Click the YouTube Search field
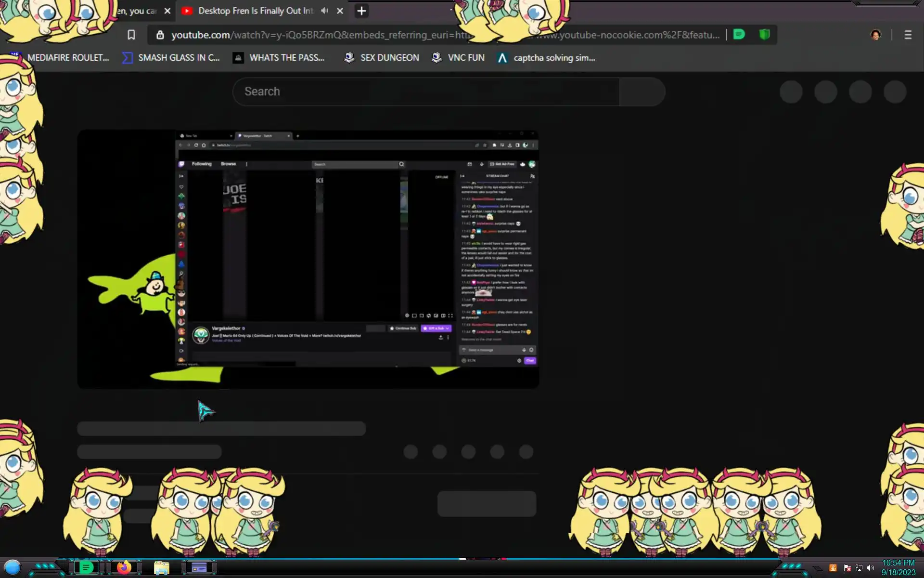924x578 pixels. pos(426,92)
